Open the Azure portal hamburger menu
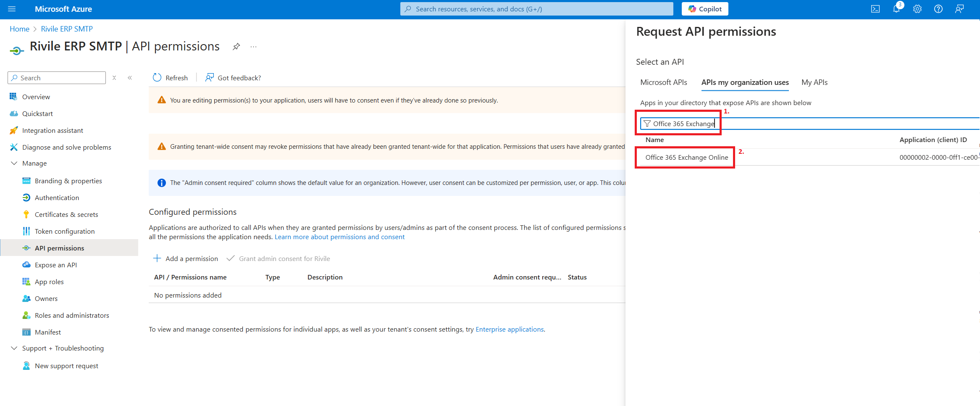 [12, 9]
